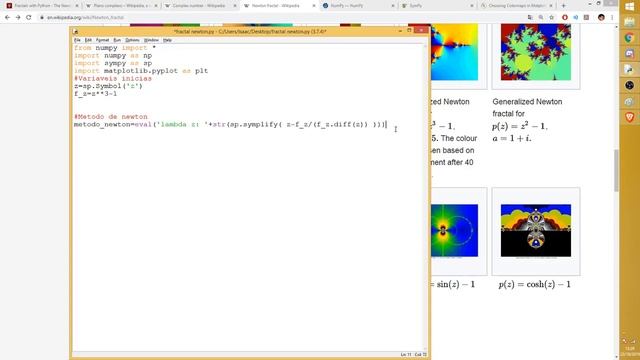
Task: Go forward in the browser
Action: [x=18, y=18]
